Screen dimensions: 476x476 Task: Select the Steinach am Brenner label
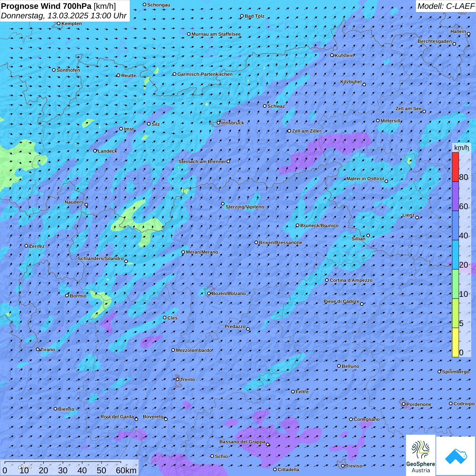[202, 161]
